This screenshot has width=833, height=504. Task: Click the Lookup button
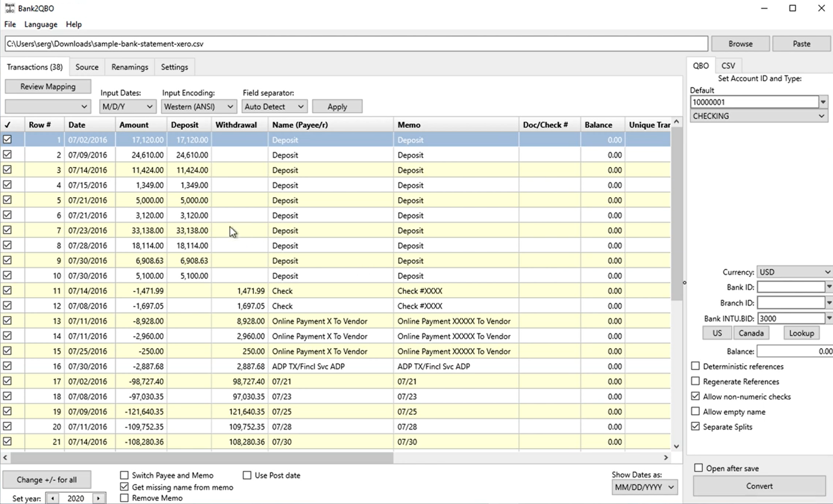801,333
